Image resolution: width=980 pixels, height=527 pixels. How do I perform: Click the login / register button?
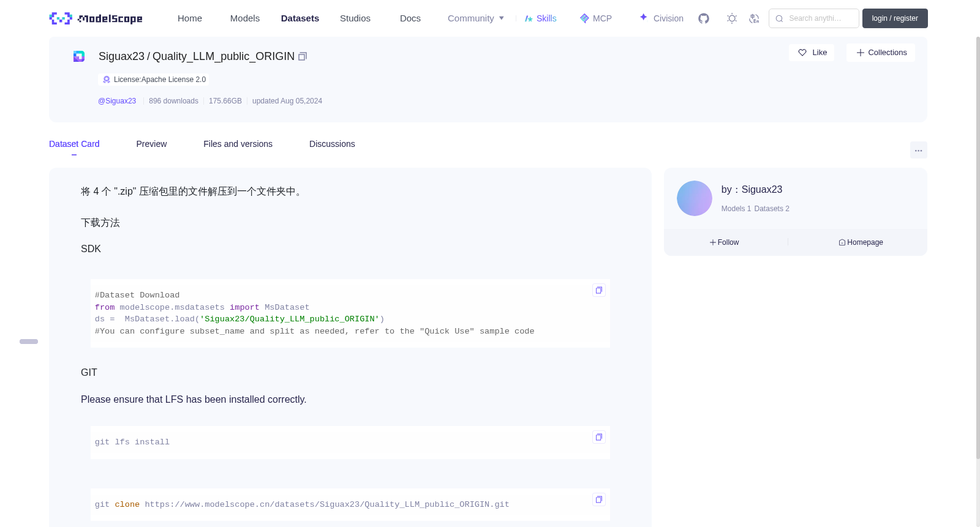895,18
